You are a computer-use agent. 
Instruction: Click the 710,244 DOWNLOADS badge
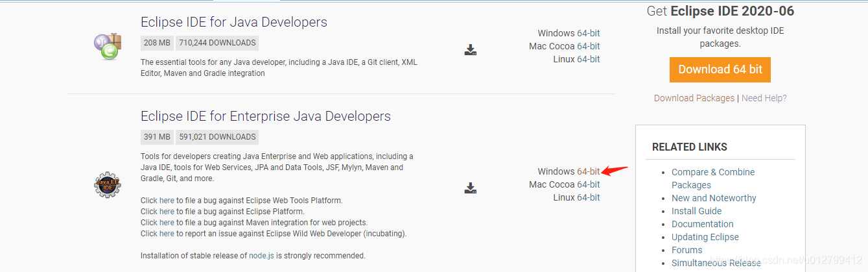click(217, 43)
